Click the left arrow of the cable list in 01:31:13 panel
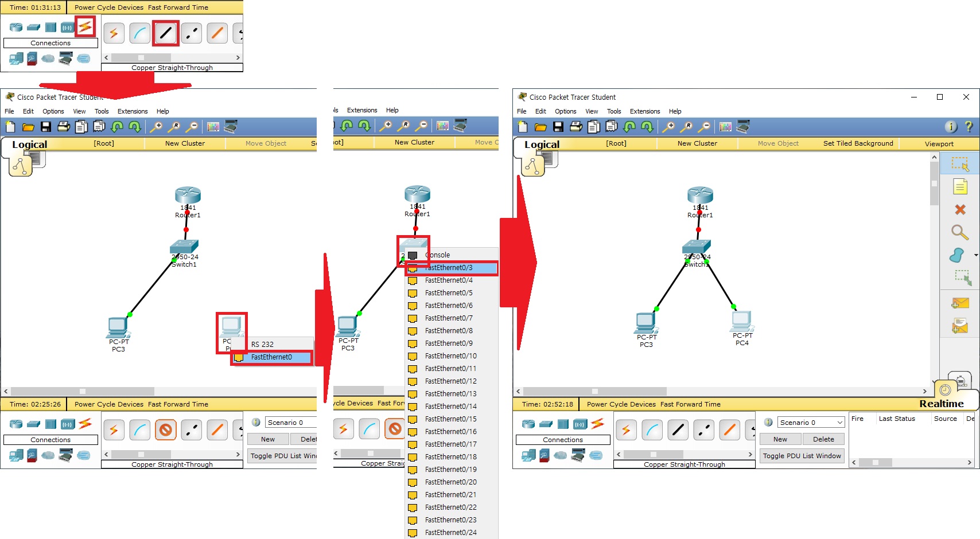 point(106,58)
